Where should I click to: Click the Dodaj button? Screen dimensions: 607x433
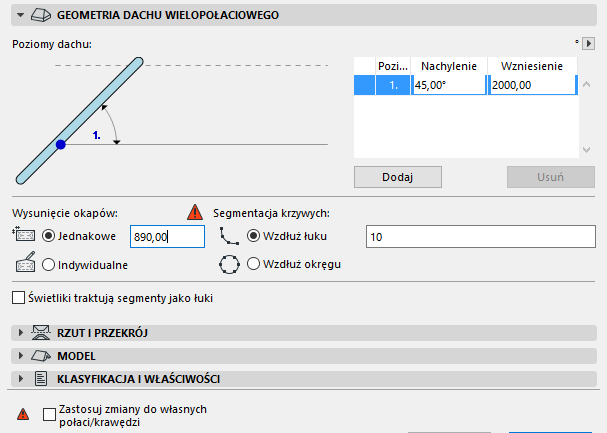(398, 177)
